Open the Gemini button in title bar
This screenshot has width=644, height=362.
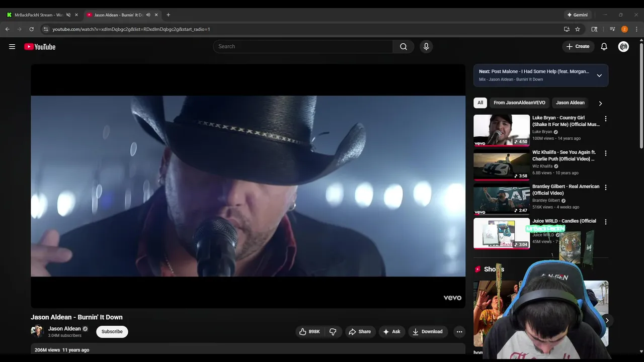pos(577,15)
